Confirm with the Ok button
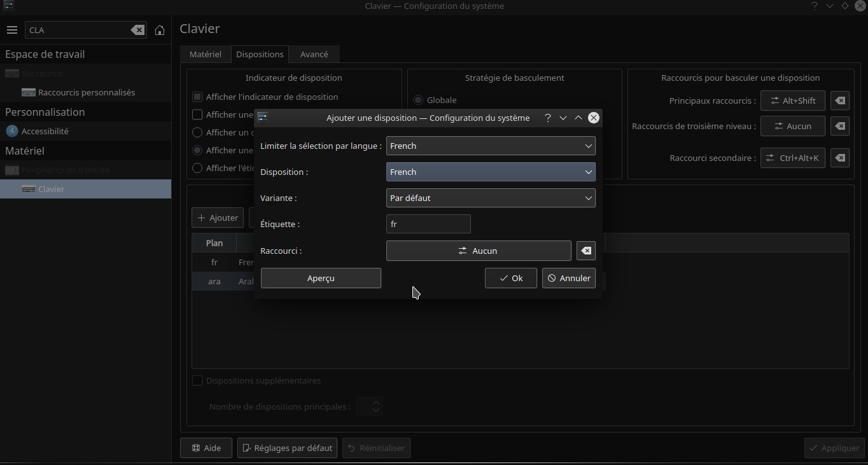This screenshot has height=465, width=868. 511,278
